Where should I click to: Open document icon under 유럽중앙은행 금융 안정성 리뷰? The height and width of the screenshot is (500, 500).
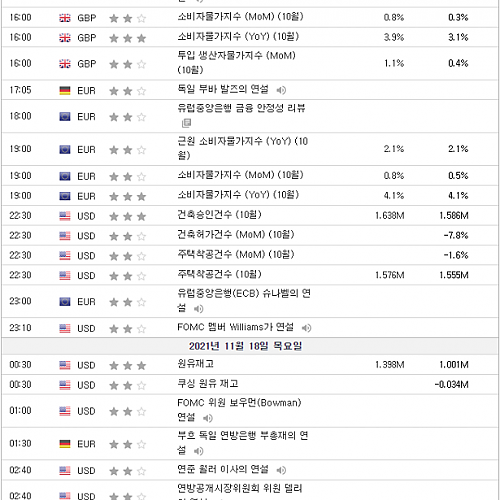click(186, 123)
